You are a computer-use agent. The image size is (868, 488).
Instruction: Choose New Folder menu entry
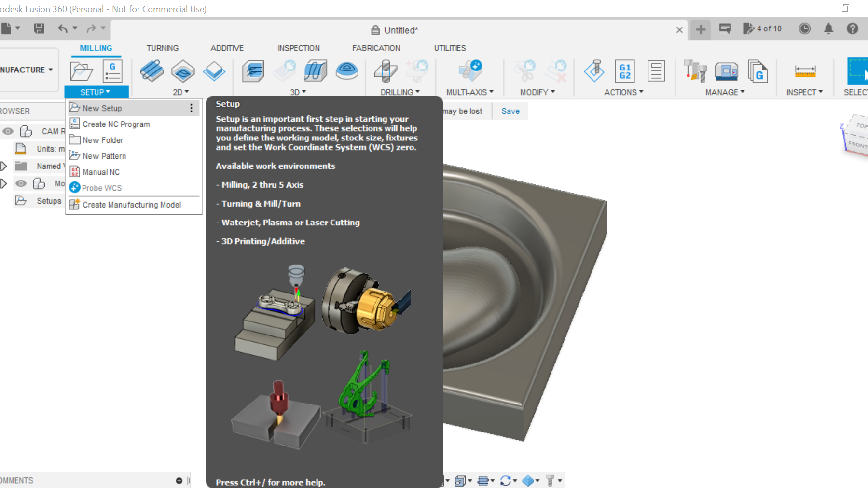pyautogui.click(x=134, y=140)
